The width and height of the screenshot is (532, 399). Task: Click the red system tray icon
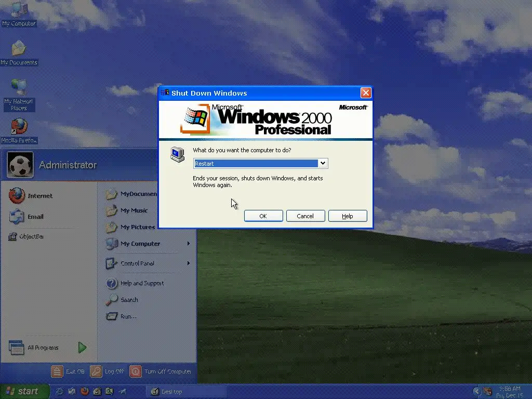click(x=488, y=391)
